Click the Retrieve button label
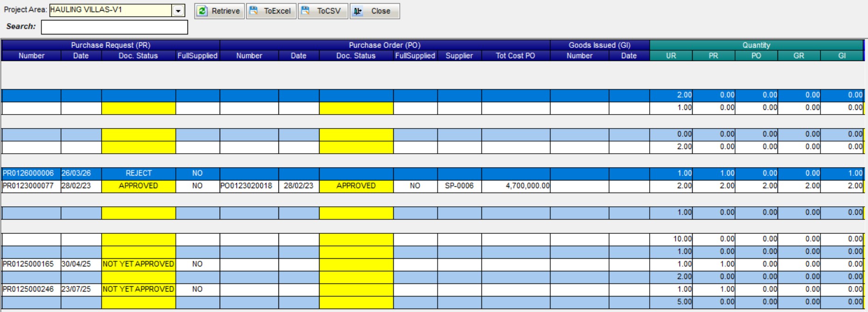Image resolution: width=868 pixels, height=312 pixels. click(226, 11)
